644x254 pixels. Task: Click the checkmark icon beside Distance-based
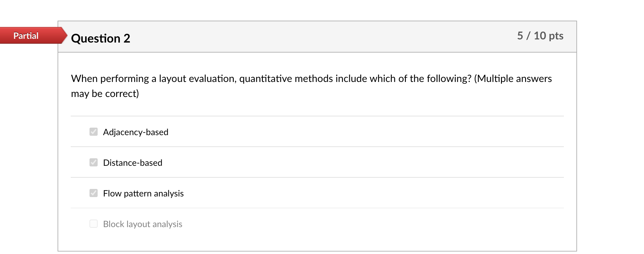tap(94, 163)
